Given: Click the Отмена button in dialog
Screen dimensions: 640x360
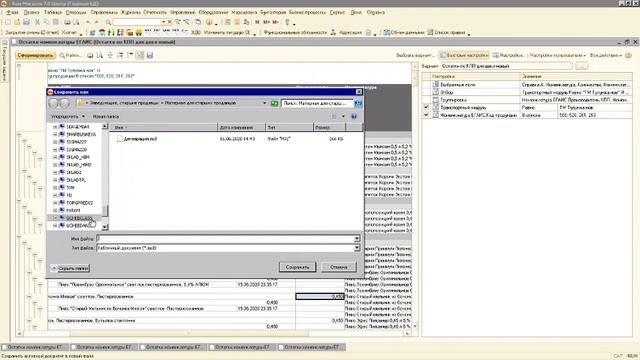Looking at the screenshot, I should tap(339, 267).
